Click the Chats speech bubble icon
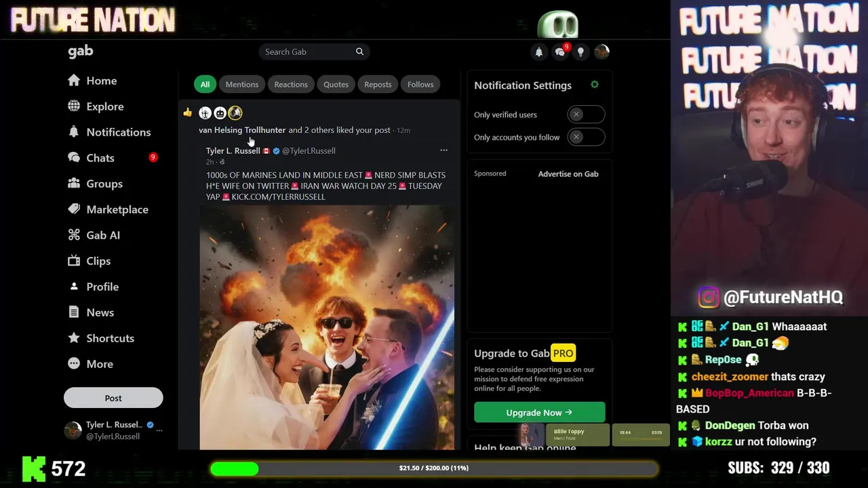The image size is (868, 488). (x=74, y=157)
